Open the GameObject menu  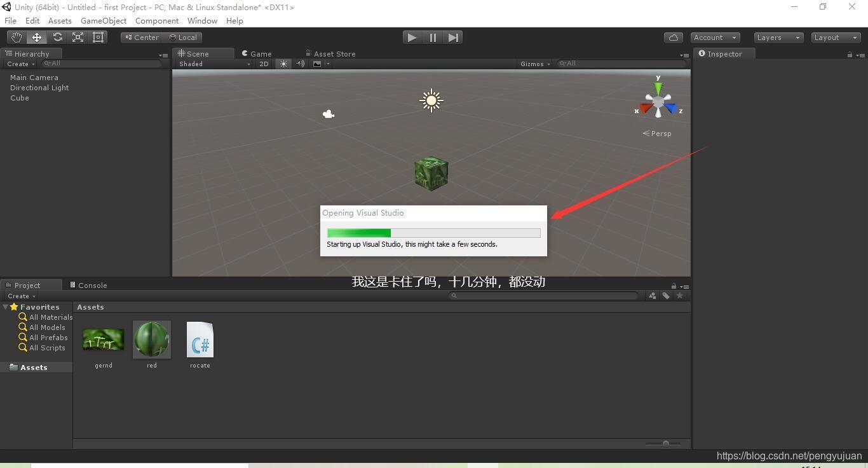(x=104, y=20)
